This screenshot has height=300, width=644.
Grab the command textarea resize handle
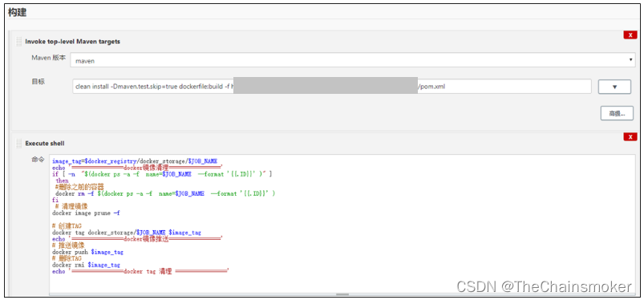342,294
